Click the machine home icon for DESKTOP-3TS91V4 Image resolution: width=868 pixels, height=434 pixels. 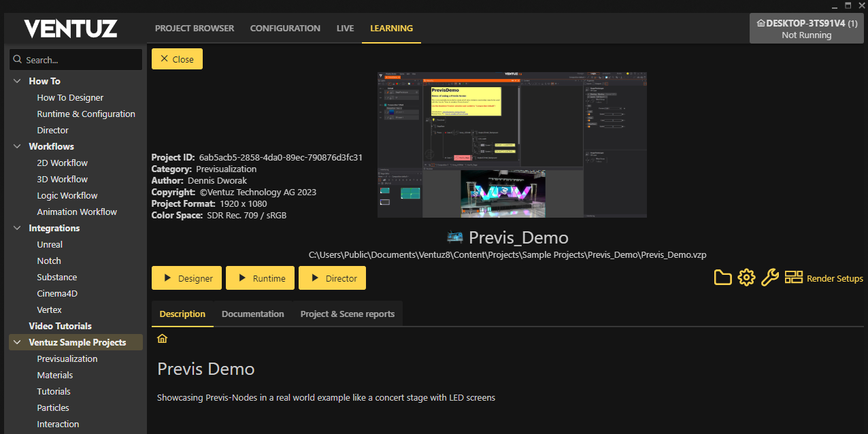pos(760,23)
